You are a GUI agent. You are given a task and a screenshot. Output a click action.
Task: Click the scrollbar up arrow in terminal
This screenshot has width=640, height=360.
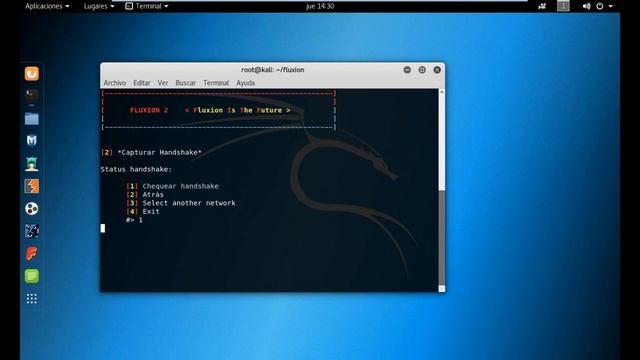(x=442, y=92)
